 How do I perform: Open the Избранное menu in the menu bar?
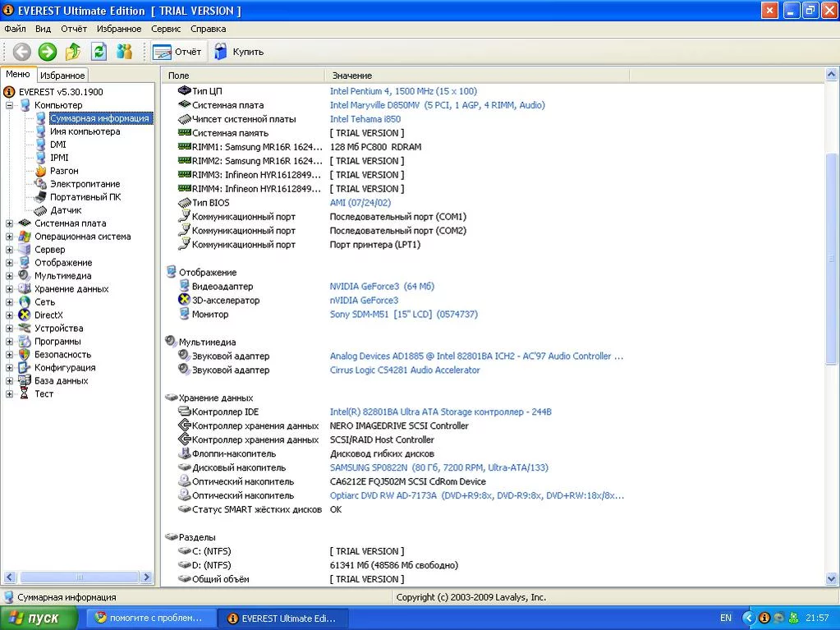[119, 29]
